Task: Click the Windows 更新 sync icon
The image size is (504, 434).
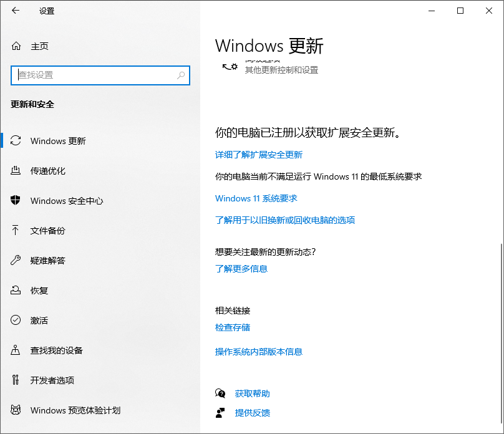Action: 16,141
